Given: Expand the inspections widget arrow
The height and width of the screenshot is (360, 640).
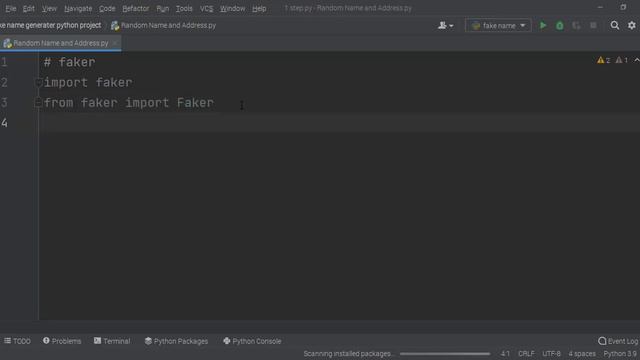Looking at the screenshot, I should pos(636,60).
